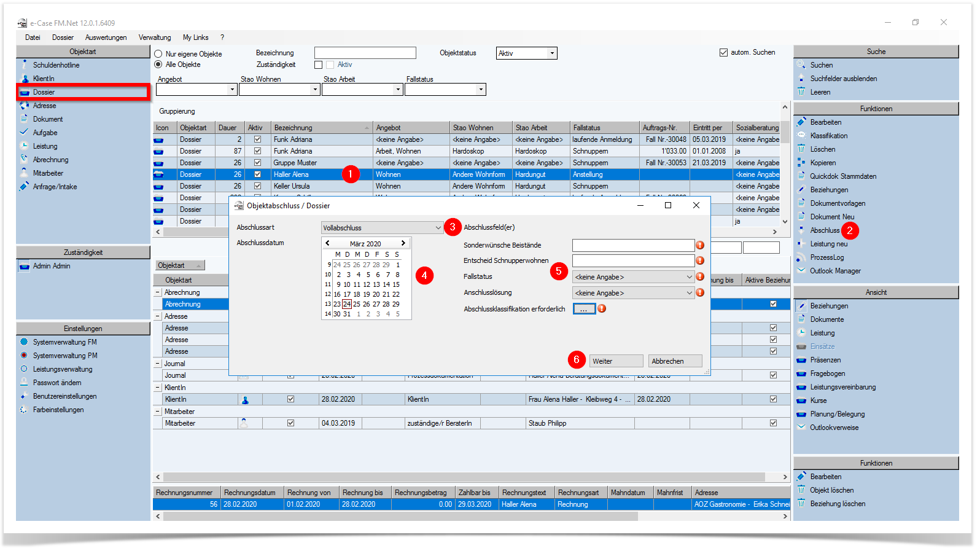This screenshot has width=980, height=551.
Task: Toggle the Mitarbeiter relation row checkbox
Action: click(290, 423)
